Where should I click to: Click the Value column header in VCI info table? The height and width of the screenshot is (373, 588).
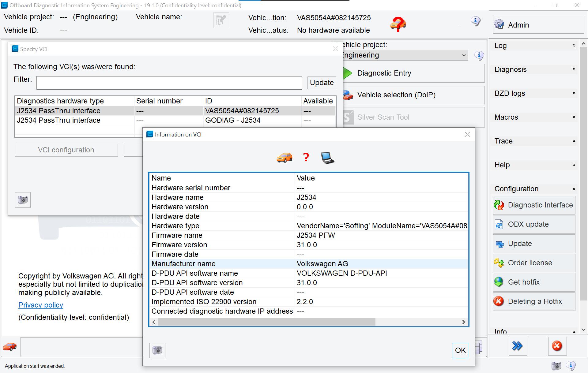coord(381,178)
